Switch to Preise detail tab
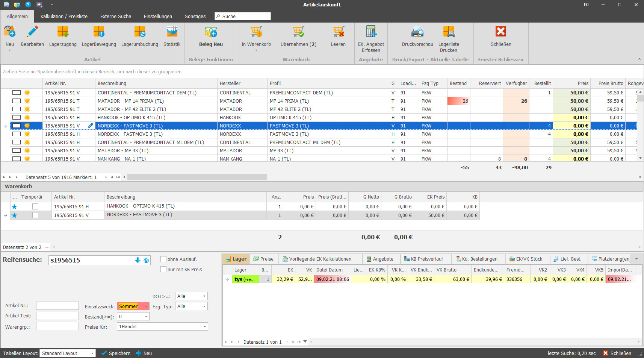 pos(264,259)
